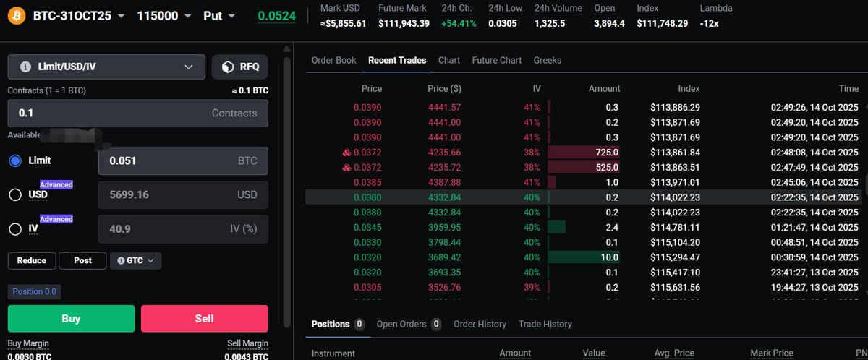Click the orange Bitcoin logo icon

(15, 15)
